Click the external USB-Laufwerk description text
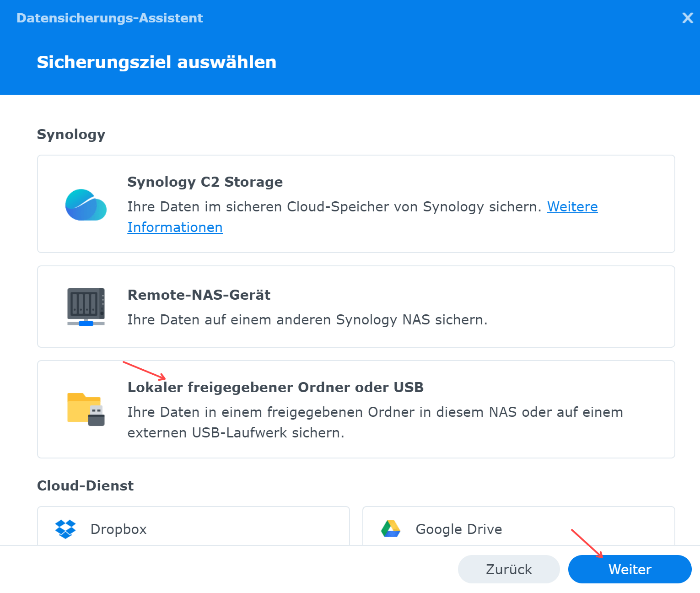The height and width of the screenshot is (593, 700). [x=236, y=433]
